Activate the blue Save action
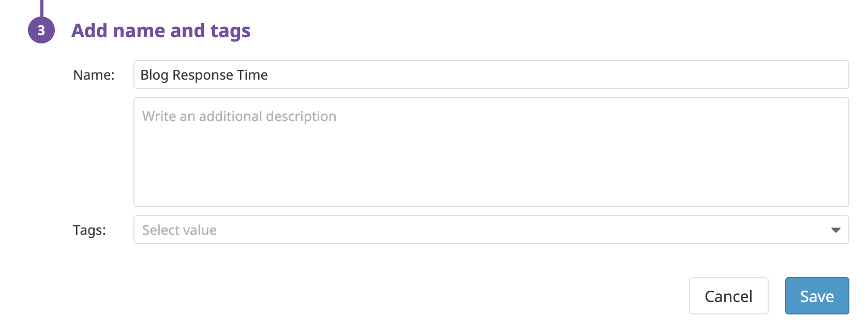 point(817,296)
